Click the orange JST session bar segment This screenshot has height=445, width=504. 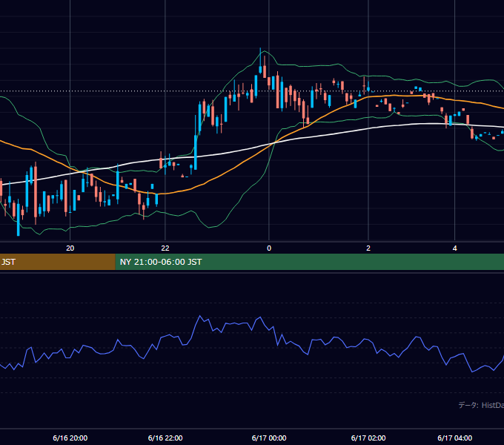[58, 262]
